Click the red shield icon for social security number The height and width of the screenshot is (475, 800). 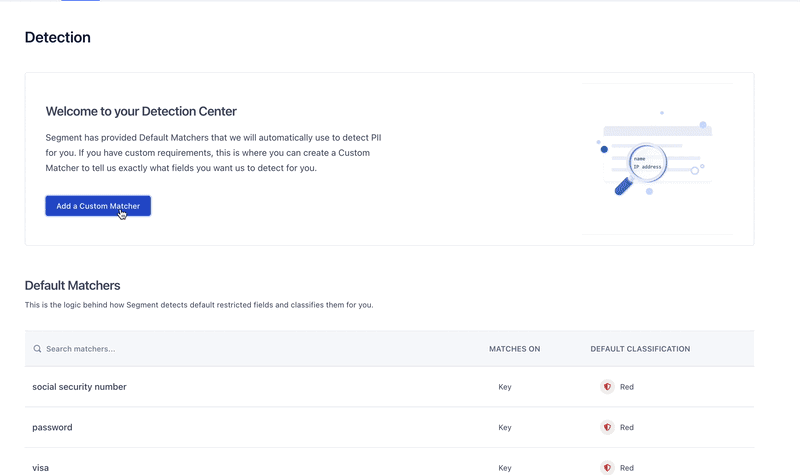point(607,387)
